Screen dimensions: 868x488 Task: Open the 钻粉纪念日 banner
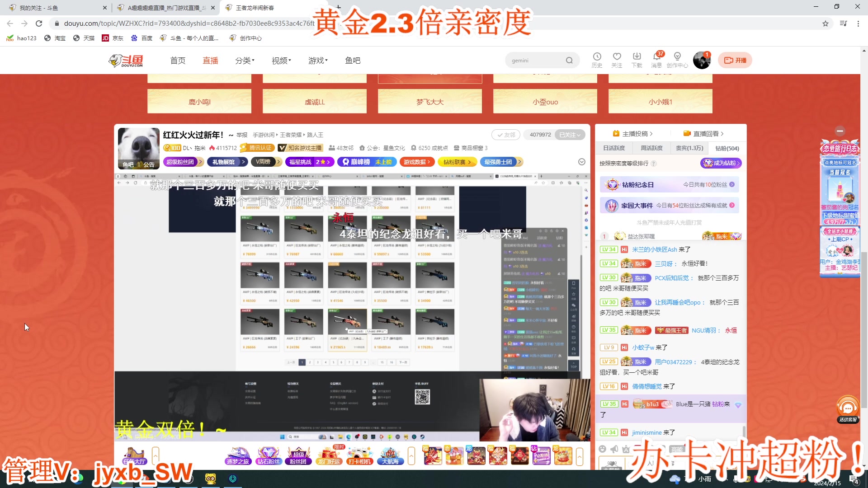(x=669, y=184)
